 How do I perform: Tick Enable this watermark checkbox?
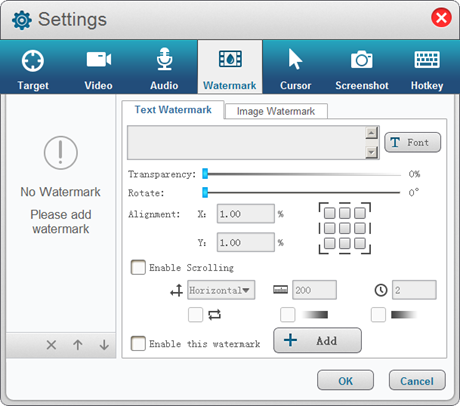click(x=138, y=344)
